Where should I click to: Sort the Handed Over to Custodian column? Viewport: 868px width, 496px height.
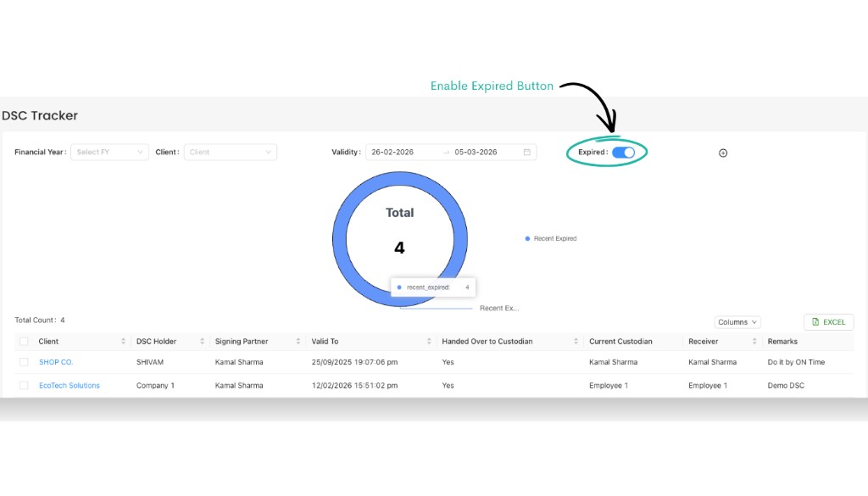[x=576, y=341]
